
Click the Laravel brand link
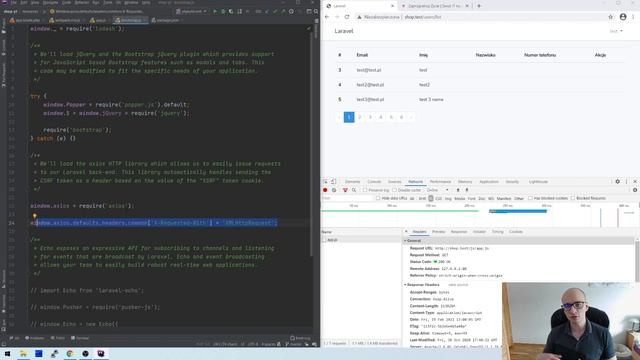[344, 31]
